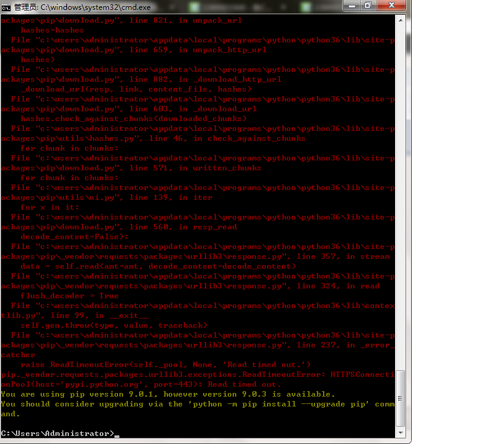Open the cmd system menu icon in title bar
The height and width of the screenshot is (444, 504).
click(x=6, y=6)
